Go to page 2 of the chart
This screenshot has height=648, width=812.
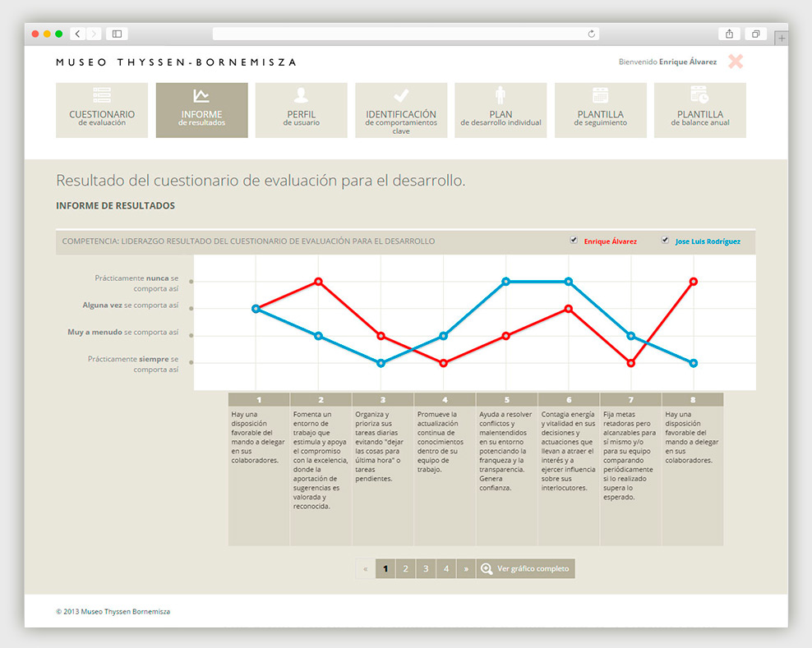pyautogui.click(x=405, y=568)
